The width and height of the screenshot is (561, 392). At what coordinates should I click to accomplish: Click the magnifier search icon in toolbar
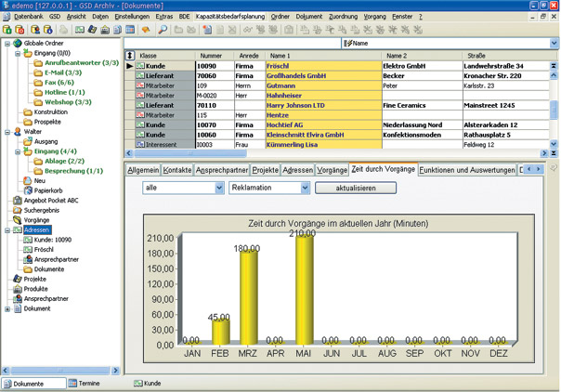point(162,30)
